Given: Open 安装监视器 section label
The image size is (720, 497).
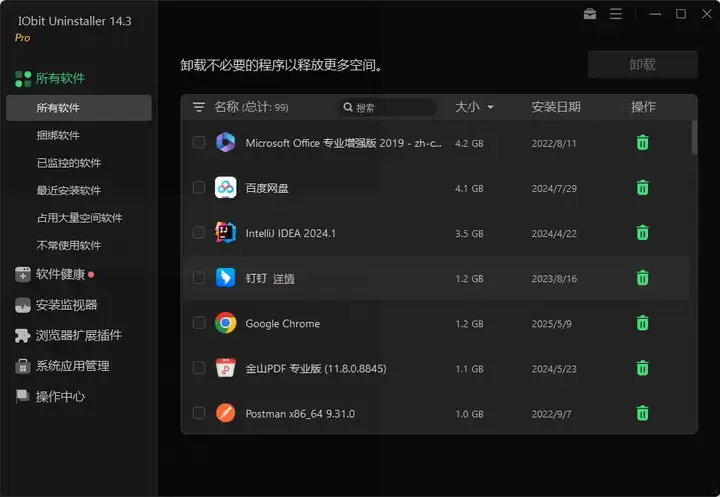Looking at the screenshot, I should [x=67, y=305].
